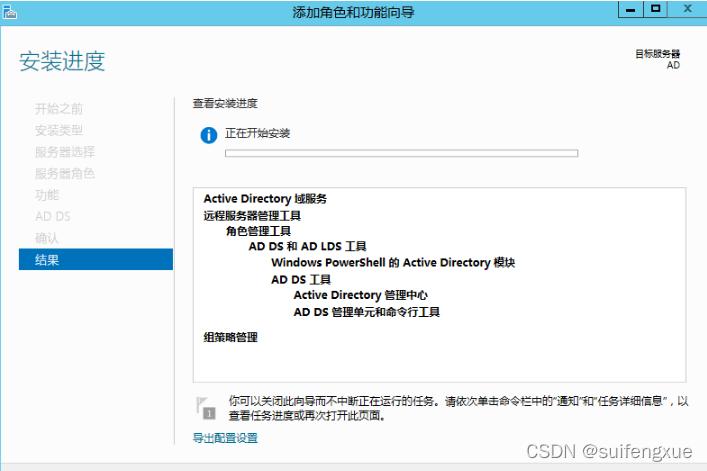Click the notification flag icon near bottom note
Screen dimensions: 707x471
206,407
